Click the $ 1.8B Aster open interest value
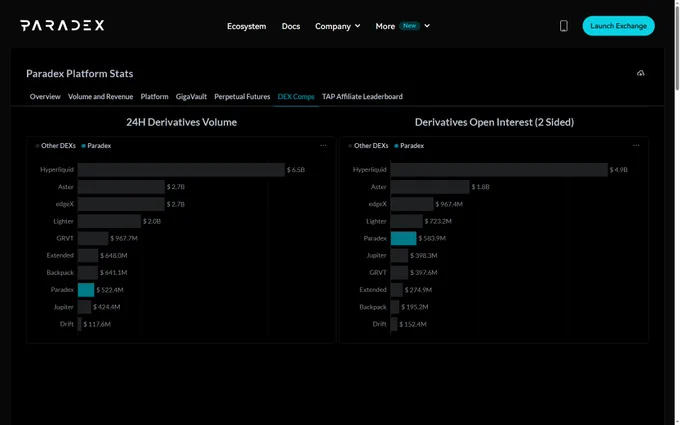 (x=480, y=187)
